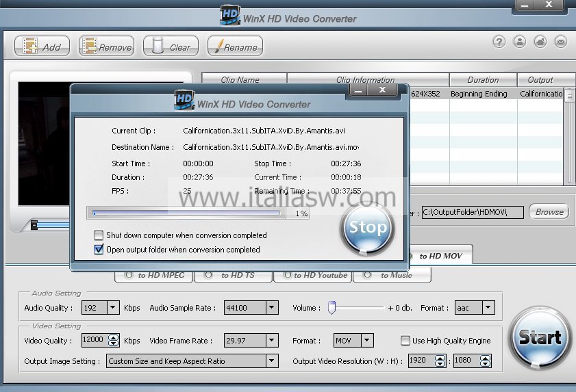Screen dimensions: 576x392
Task: Click the Californicatio output cell
Action: [x=541, y=94]
